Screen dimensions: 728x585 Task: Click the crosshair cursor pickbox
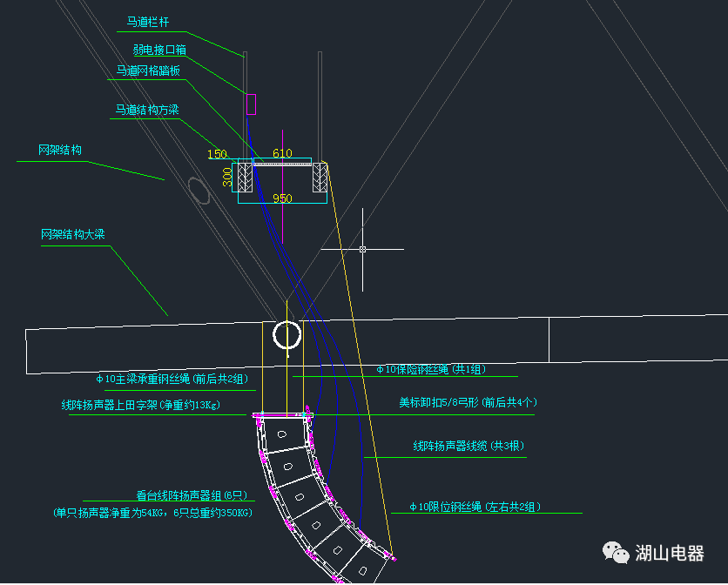[362, 249]
